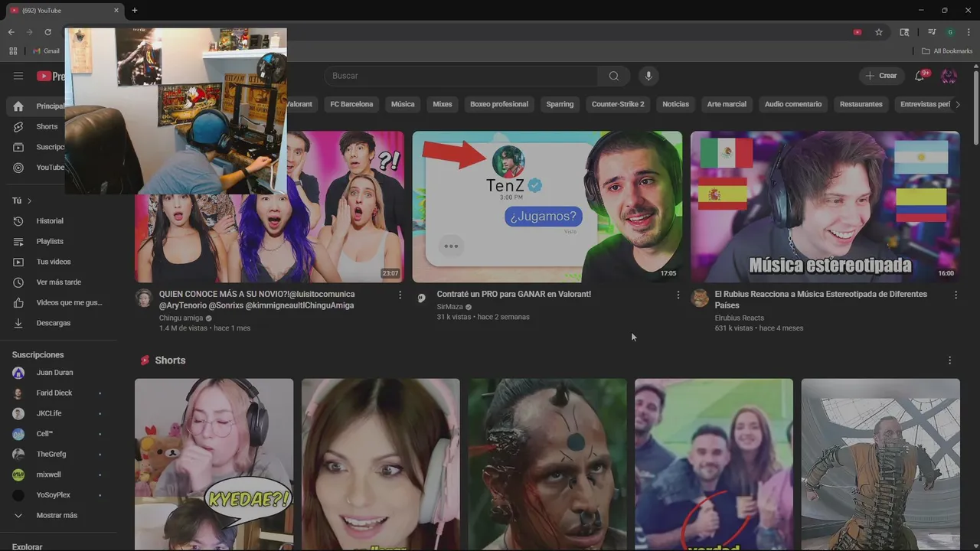Open the TenZ ¿Jugamos? video thumbnail
The image size is (980, 551).
547,207
